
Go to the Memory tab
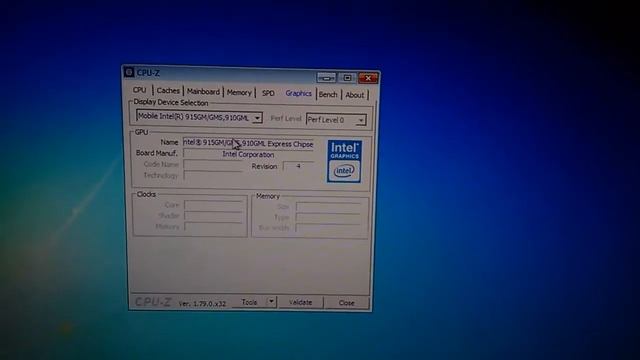pyautogui.click(x=239, y=93)
